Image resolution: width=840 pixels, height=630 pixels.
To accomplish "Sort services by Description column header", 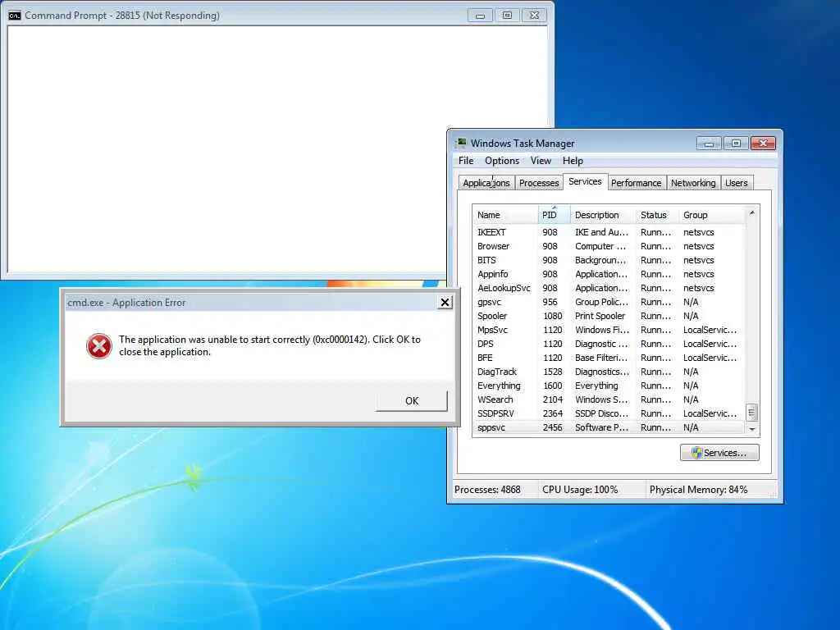I will point(603,215).
